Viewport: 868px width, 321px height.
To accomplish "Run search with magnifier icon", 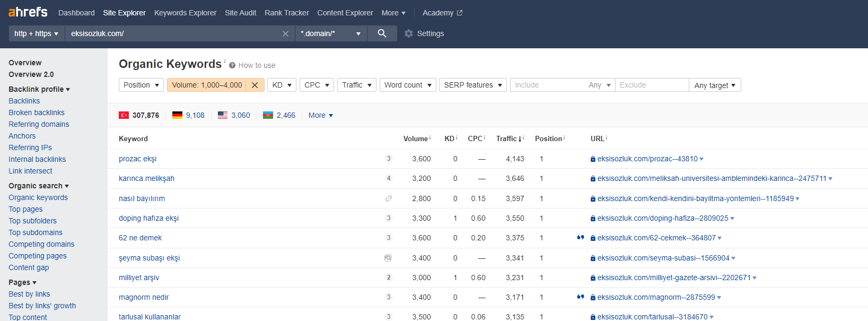I will coord(382,33).
